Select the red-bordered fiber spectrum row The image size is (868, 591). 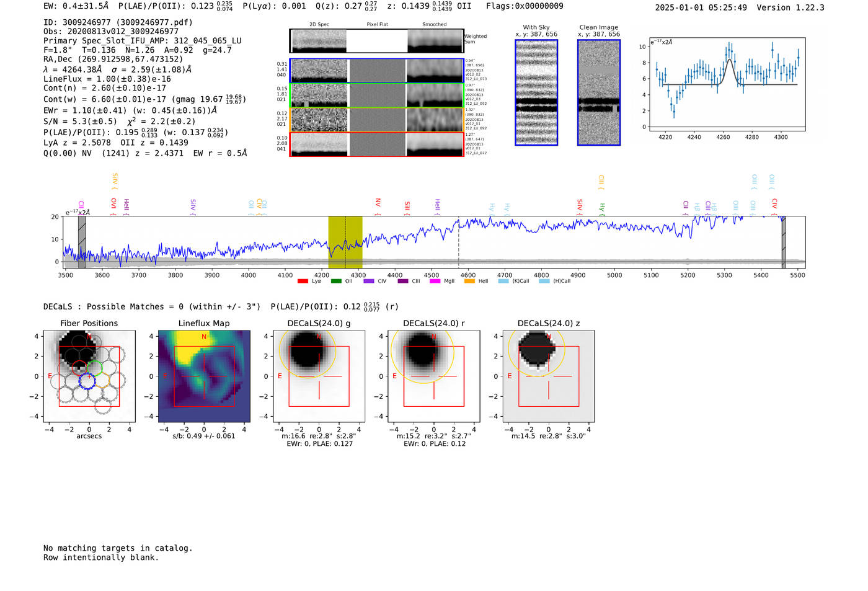point(376,144)
